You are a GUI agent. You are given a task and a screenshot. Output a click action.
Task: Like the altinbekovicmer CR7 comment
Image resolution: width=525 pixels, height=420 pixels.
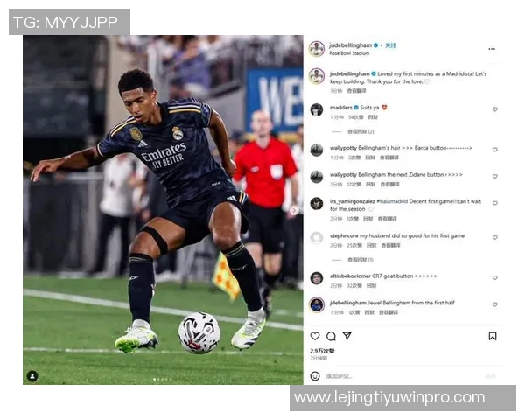(495, 277)
